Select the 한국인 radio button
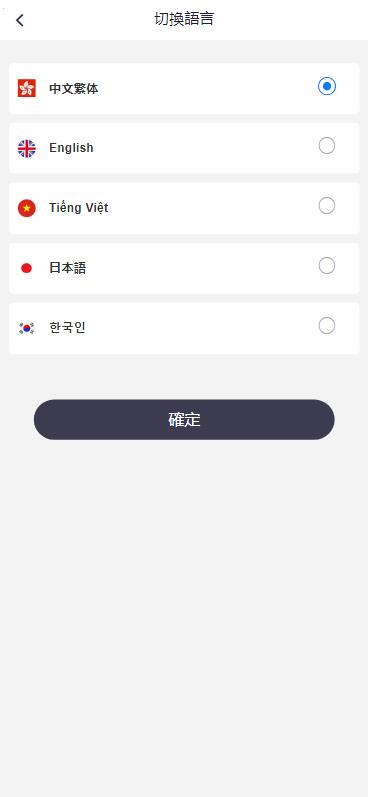 click(327, 326)
